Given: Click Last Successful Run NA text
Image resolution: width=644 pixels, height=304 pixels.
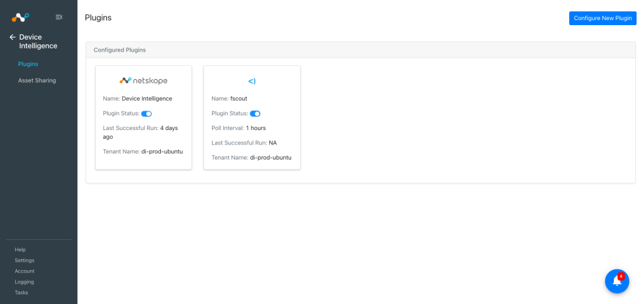Looking at the screenshot, I should (x=244, y=143).
